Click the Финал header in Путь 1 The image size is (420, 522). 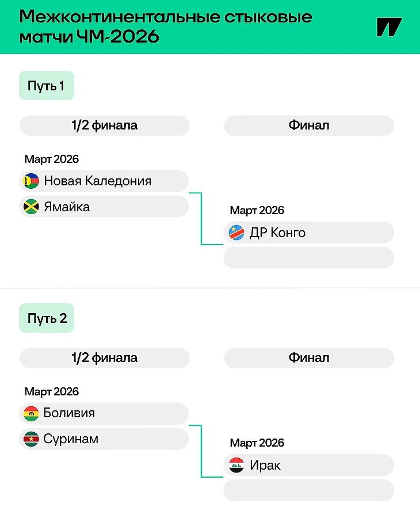pyautogui.click(x=308, y=125)
